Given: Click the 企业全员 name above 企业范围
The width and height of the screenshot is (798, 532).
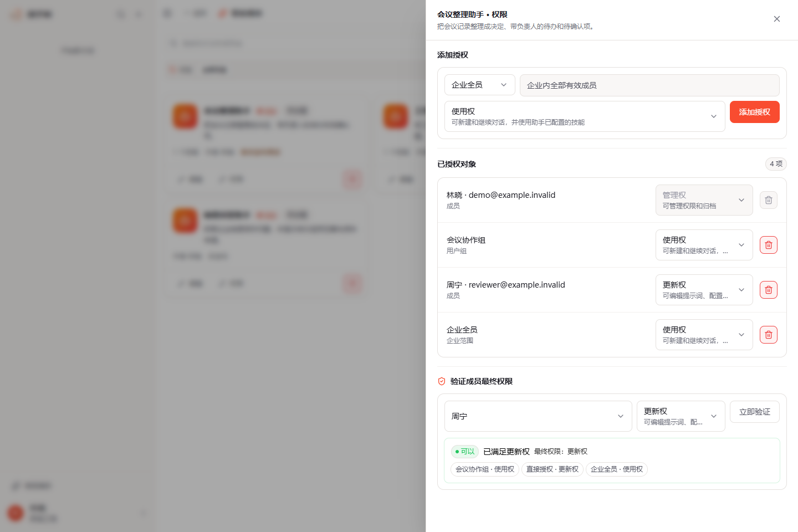Looking at the screenshot, I should (x=462, y=330).
